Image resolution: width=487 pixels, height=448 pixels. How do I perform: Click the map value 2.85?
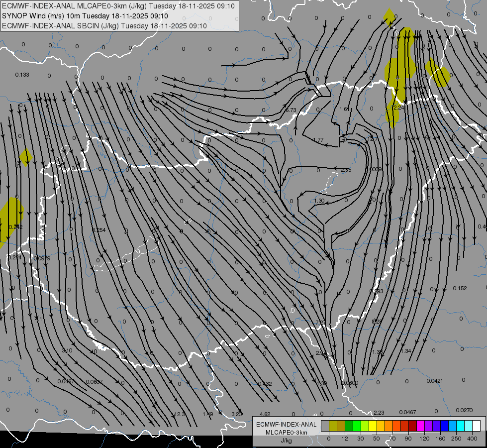(x=346, y=170)
